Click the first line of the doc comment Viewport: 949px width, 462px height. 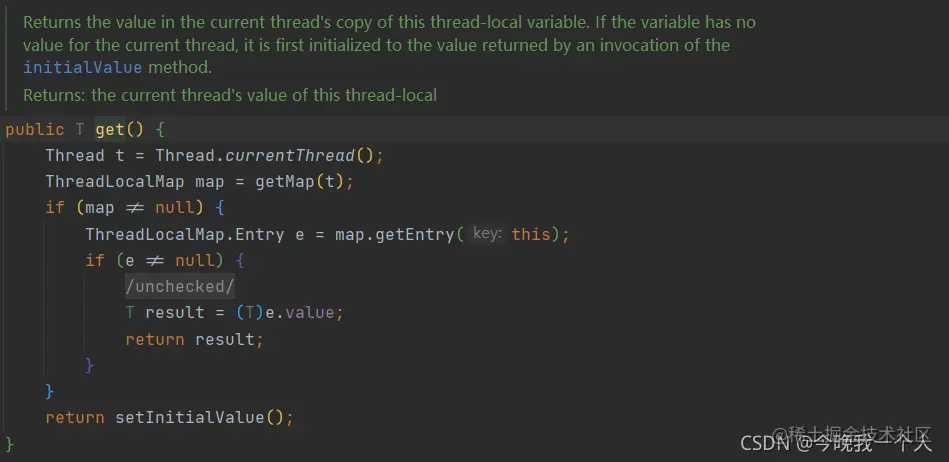click(x=389, y=23)
